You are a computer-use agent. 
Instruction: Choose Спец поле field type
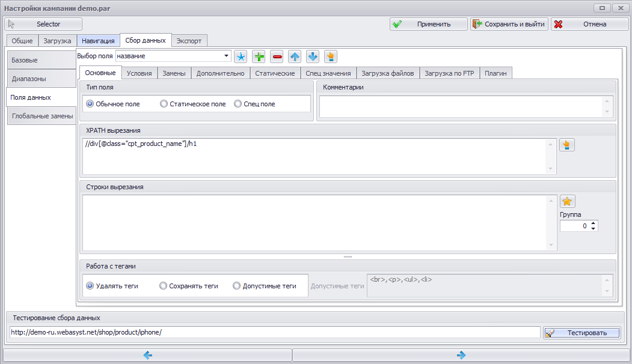pyautogui.click(x=255, y=104)
